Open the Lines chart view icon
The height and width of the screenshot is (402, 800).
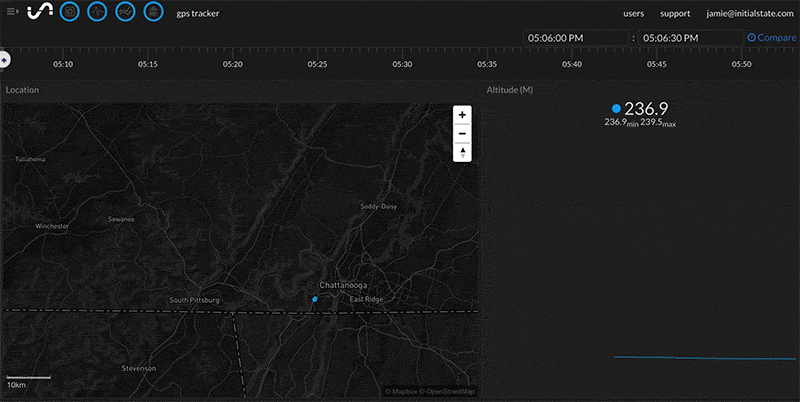125,11
